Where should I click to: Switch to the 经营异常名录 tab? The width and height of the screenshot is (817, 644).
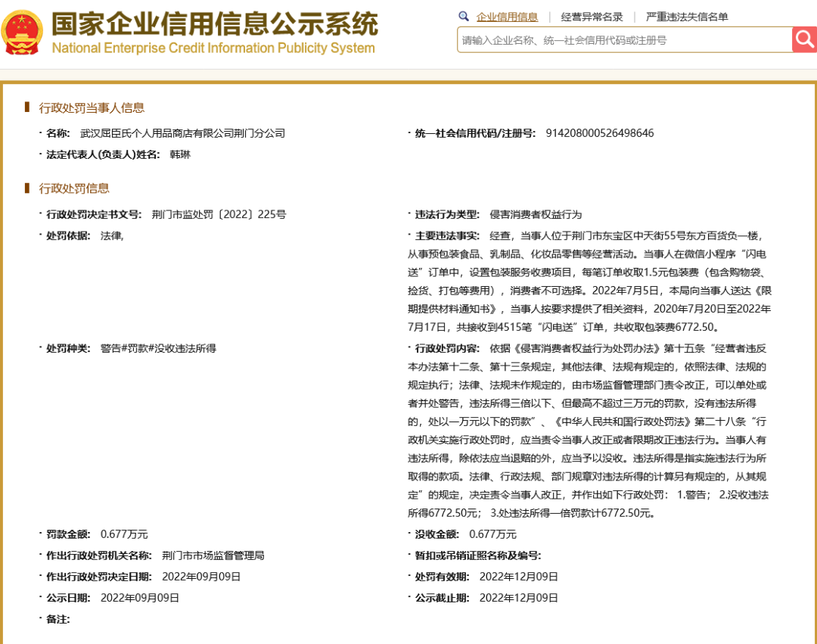(x=592, y=17)
